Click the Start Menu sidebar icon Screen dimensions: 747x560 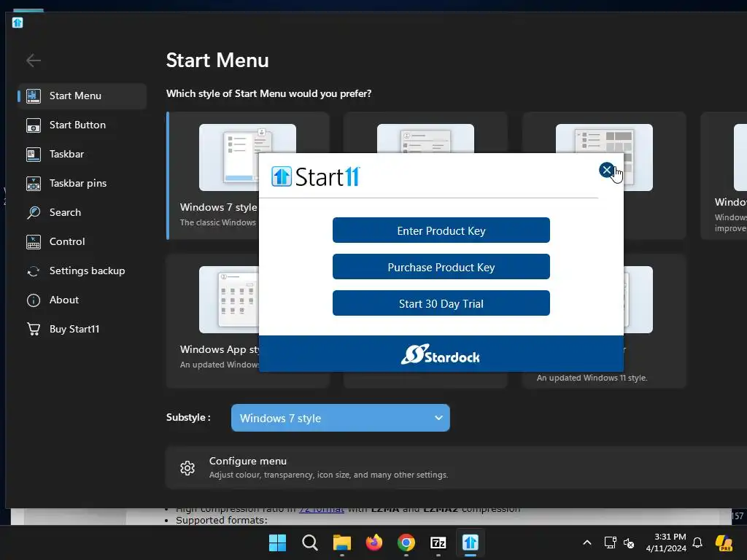[x=34, y=96]
